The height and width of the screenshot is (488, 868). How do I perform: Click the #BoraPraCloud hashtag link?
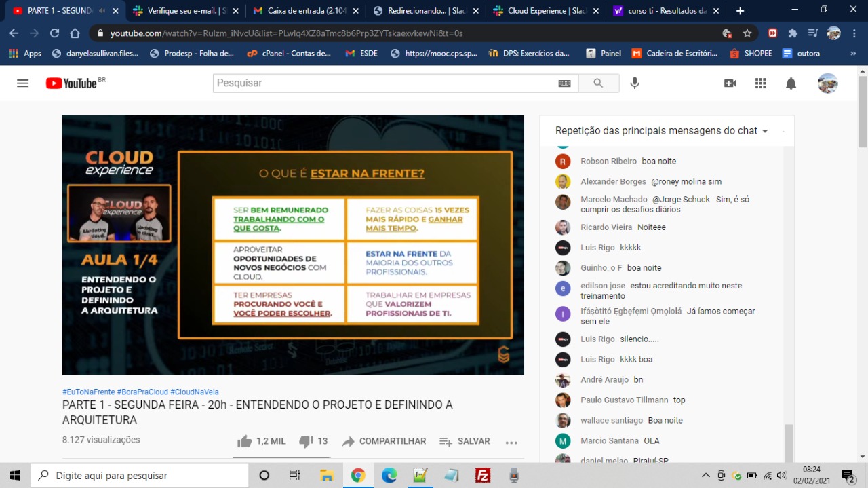pyautogui.click(x=142, y=392)
